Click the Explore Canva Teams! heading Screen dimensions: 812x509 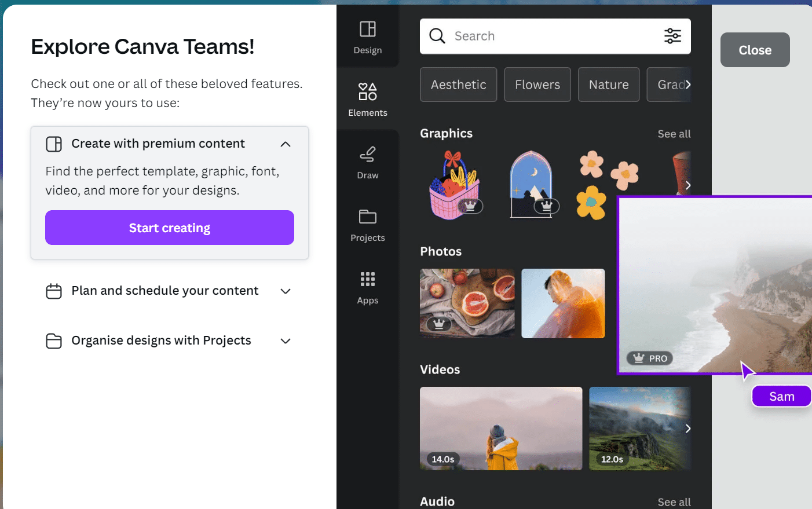pos(142,46)
